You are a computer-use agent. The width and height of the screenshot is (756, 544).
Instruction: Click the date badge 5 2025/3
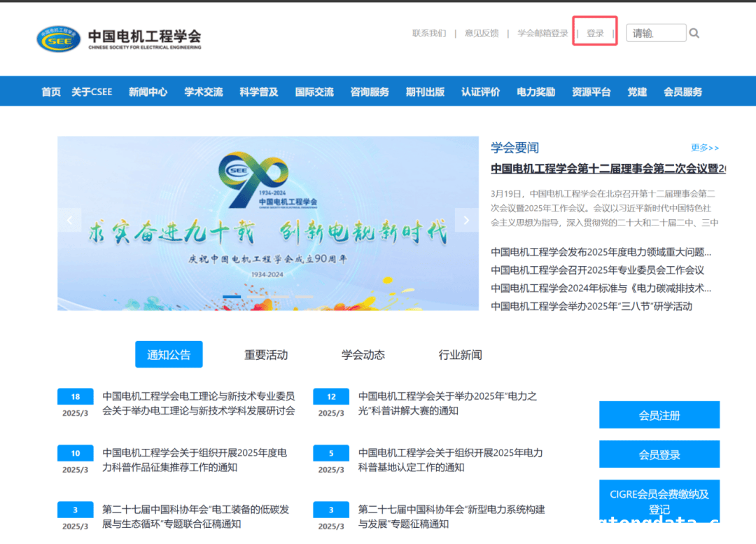tap(331, 460)
